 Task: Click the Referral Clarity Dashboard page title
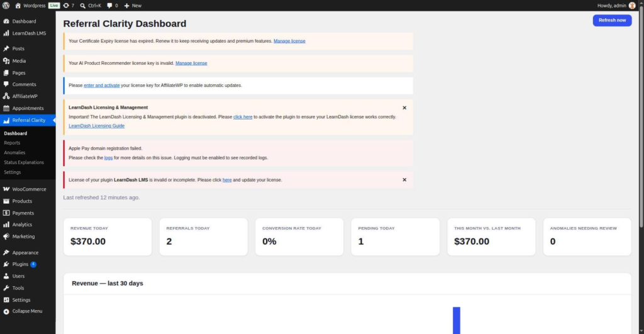click(x=125, y=23)
